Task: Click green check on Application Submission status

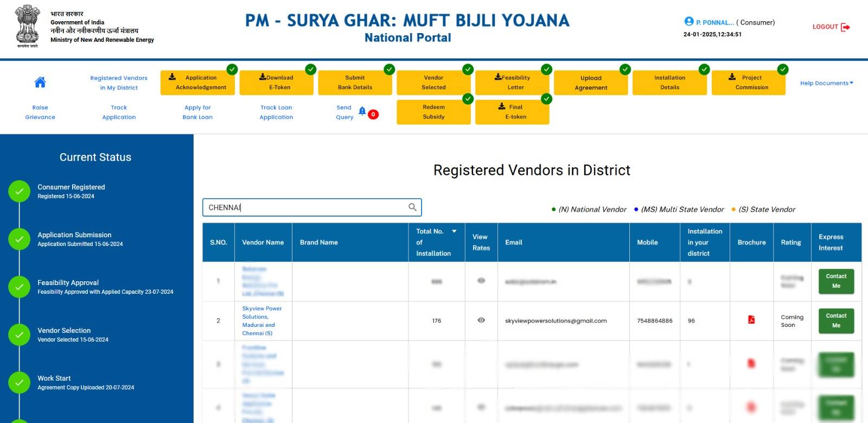Action: 20,239
